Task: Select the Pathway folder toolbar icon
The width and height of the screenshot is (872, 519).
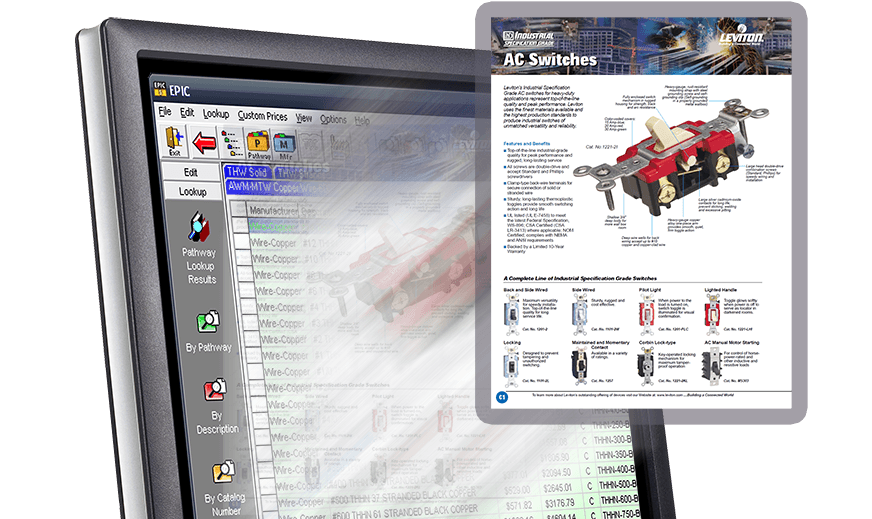Action: [258, 145]
